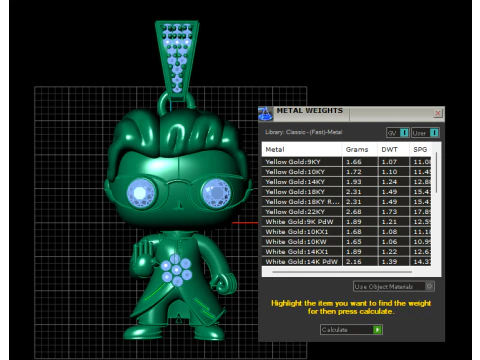Click the 1.21 DWT value for 9K PdW

coord(389,222)
